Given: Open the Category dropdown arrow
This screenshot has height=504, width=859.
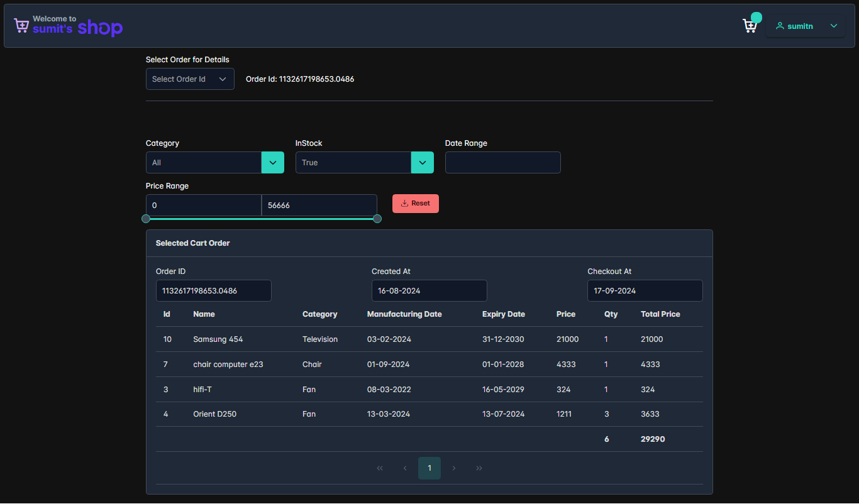Looking at the screenshot, I should point(273,163).
